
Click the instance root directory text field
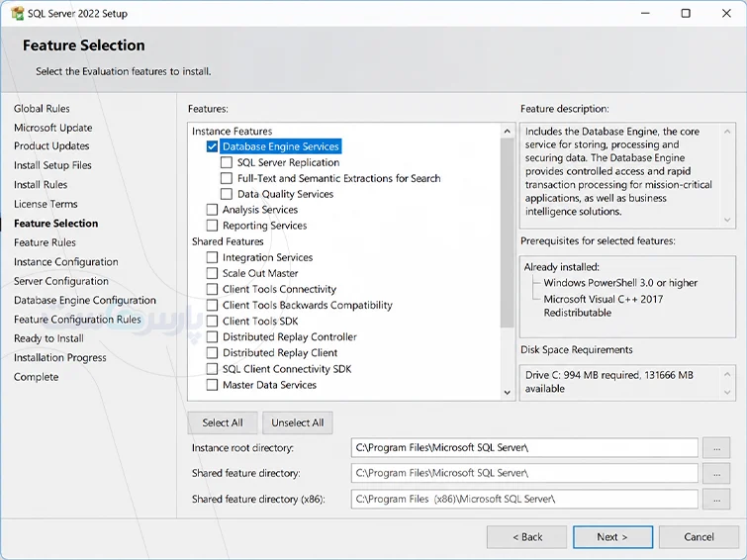tap(524, 448)
